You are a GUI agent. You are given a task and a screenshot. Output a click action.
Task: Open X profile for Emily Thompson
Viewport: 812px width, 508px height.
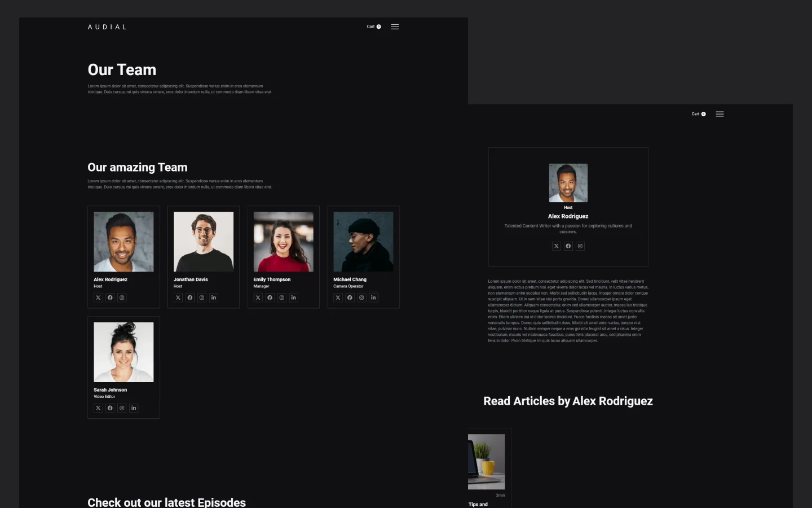tap(258, 297)
